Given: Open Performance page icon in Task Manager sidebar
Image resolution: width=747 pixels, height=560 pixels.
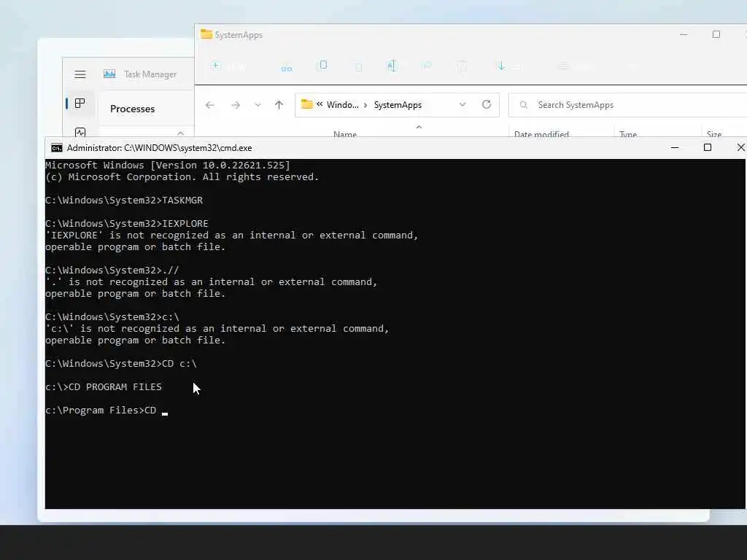Looking at the screenshot, I should click(x=80, y=132).
